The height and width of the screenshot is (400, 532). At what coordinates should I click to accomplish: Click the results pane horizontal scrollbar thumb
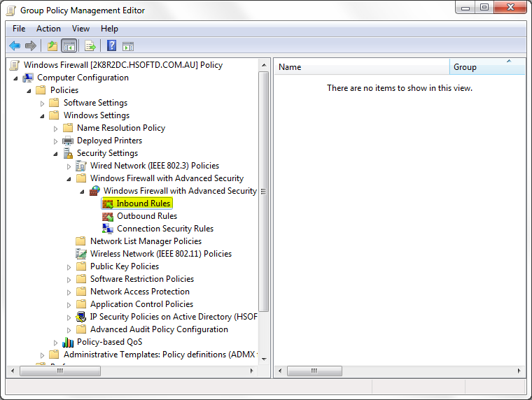point(314,371)
